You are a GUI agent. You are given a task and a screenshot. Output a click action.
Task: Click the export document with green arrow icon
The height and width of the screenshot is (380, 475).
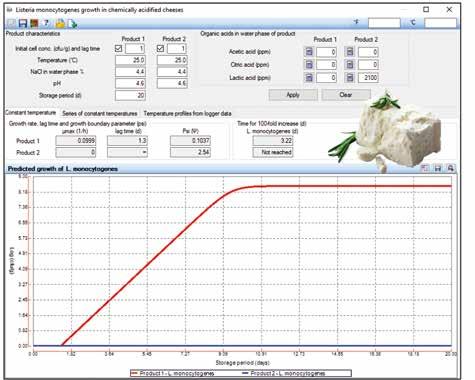73,23
